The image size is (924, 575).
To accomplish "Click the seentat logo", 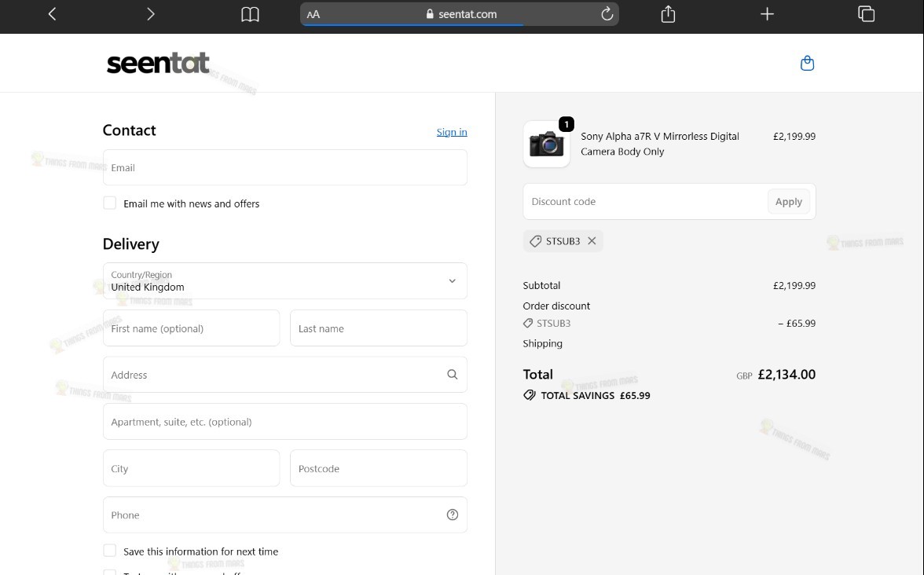I will tap(158, 63).
